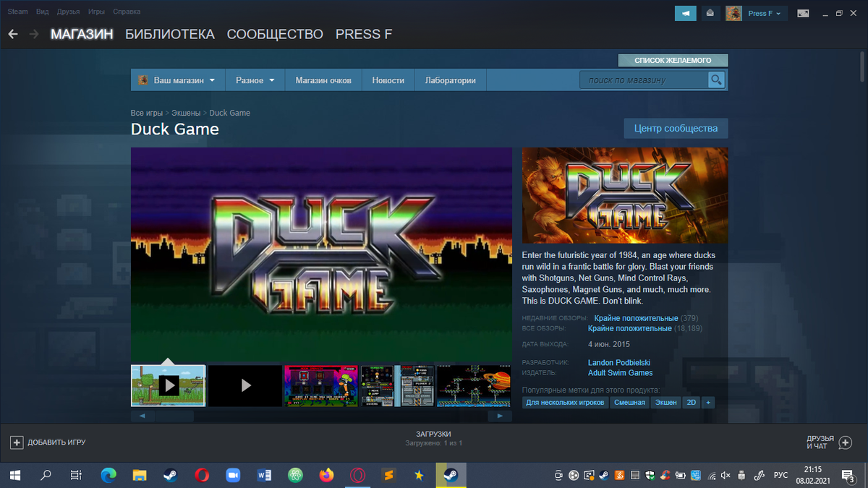Launch Microsoft Edge from the taskbar
The image size is (868, 488).
click(x=109, y=475)
